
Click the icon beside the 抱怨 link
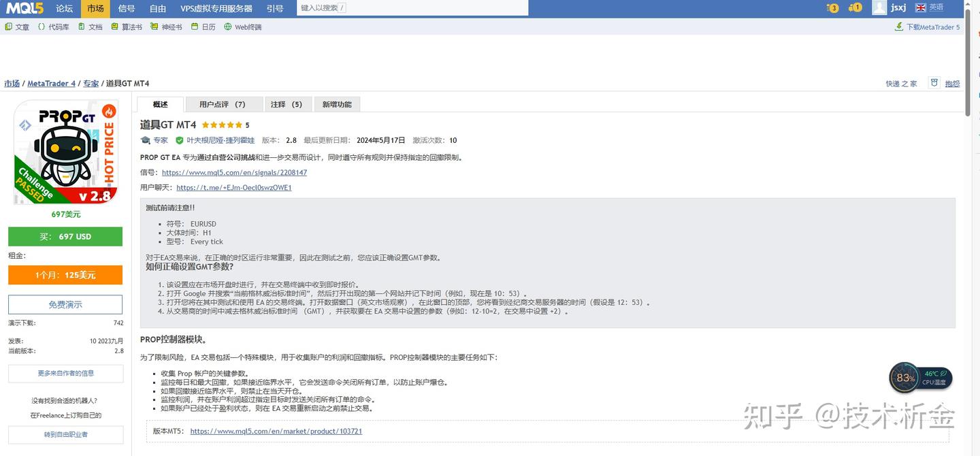934,83
